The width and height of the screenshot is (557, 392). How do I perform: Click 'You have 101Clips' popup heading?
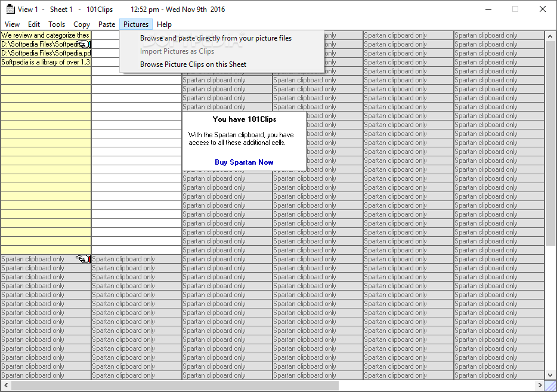pos(245,119)
